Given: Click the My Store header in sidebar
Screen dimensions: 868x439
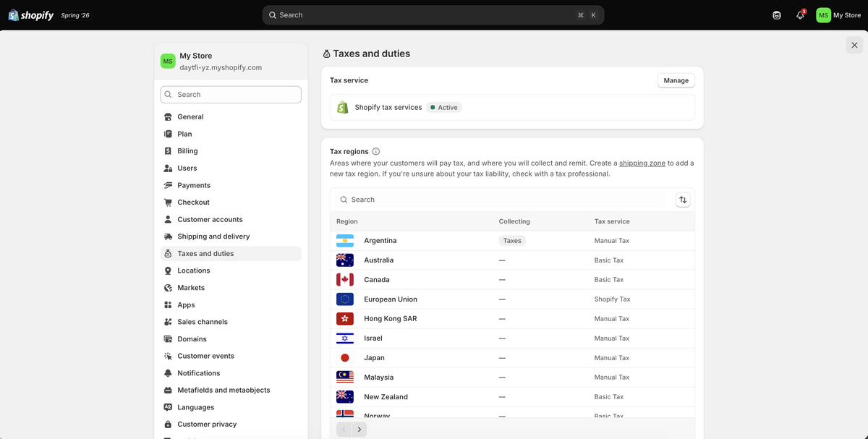Looking at the screenshot, I should (x=231, y=61).
